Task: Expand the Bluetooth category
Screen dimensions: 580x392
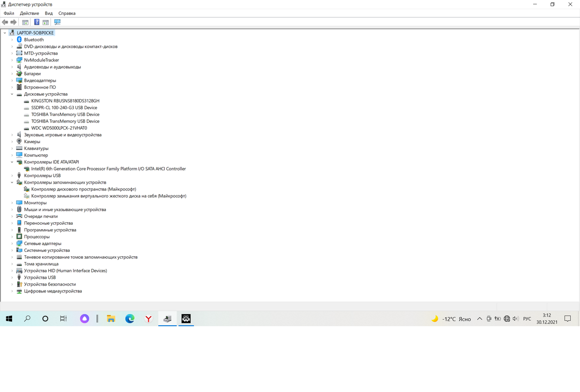Action: point(12,40)
